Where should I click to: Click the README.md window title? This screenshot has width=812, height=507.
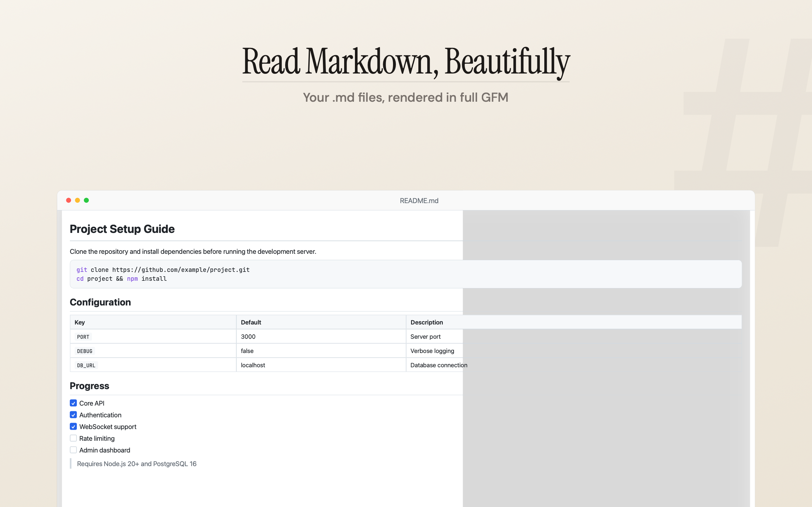(419, 201)
